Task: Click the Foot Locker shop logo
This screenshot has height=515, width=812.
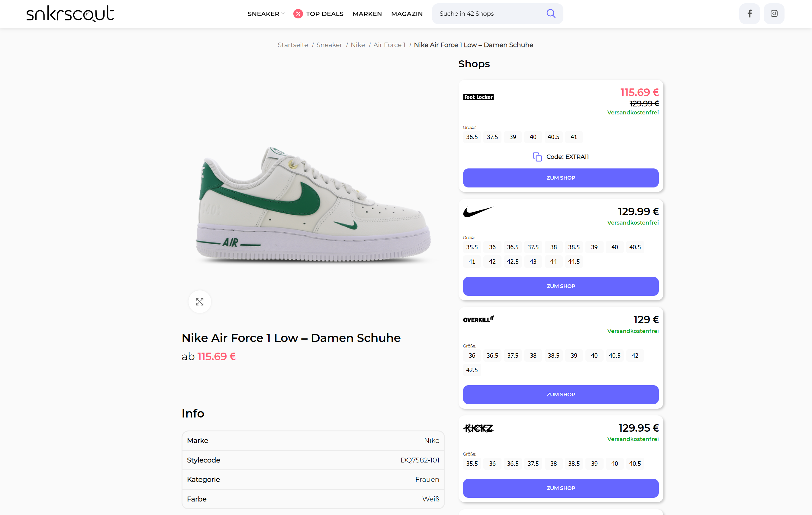Action: [x=478, y=97]
